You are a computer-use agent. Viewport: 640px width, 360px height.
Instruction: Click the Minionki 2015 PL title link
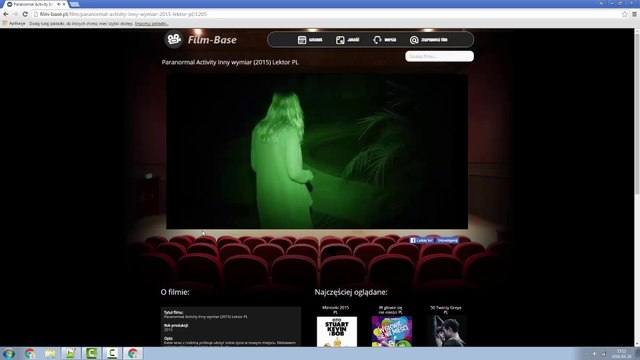point(336,310)
